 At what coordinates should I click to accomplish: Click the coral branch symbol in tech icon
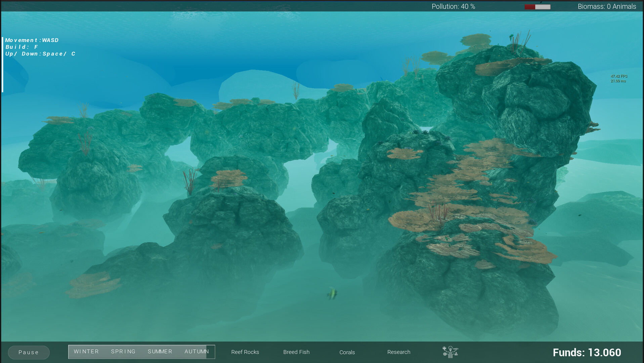click(x=444, y=348)
